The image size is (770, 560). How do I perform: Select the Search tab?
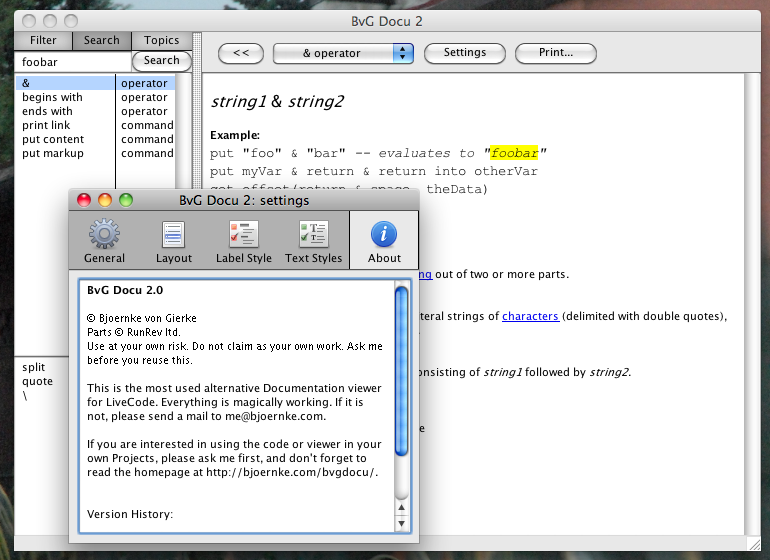(101, 41)
